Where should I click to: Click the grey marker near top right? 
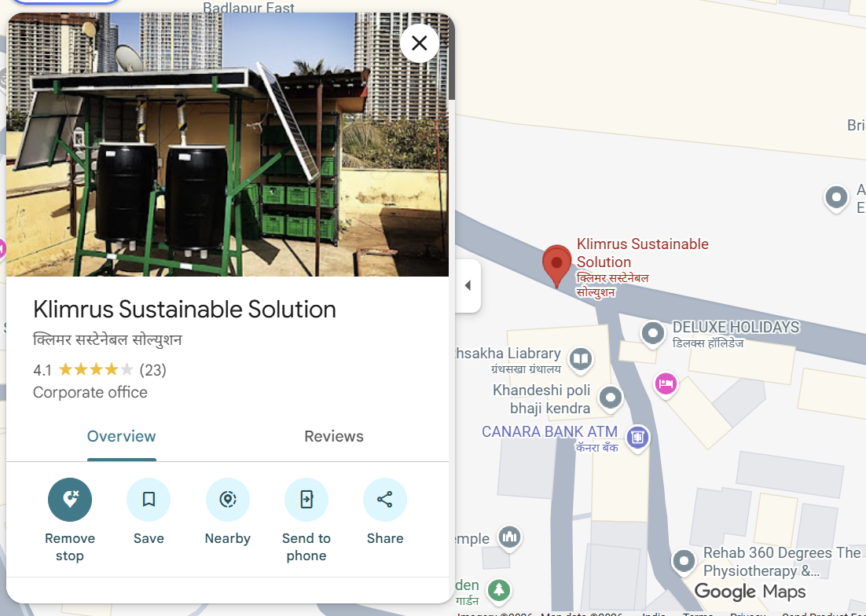tap(836, 197)
